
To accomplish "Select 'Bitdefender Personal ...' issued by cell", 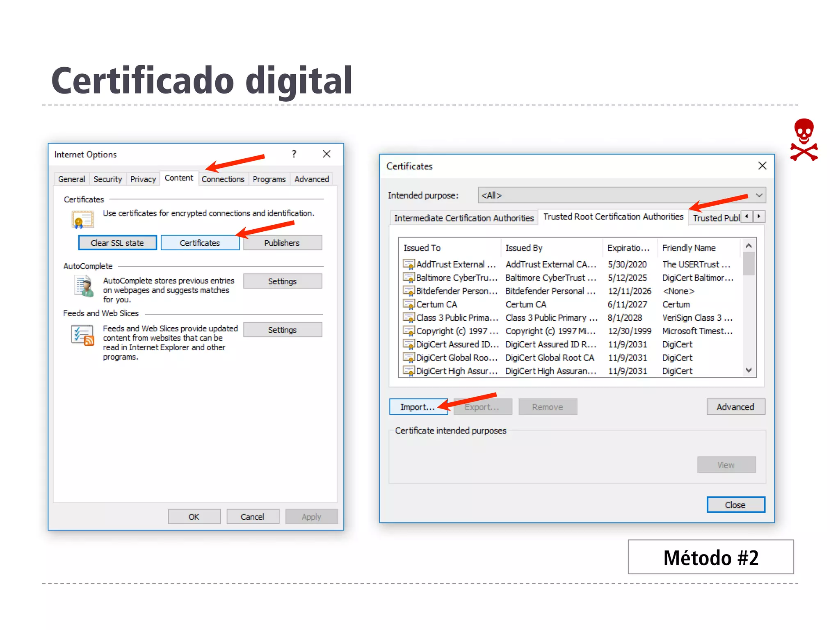I will [x=550, y=291].
